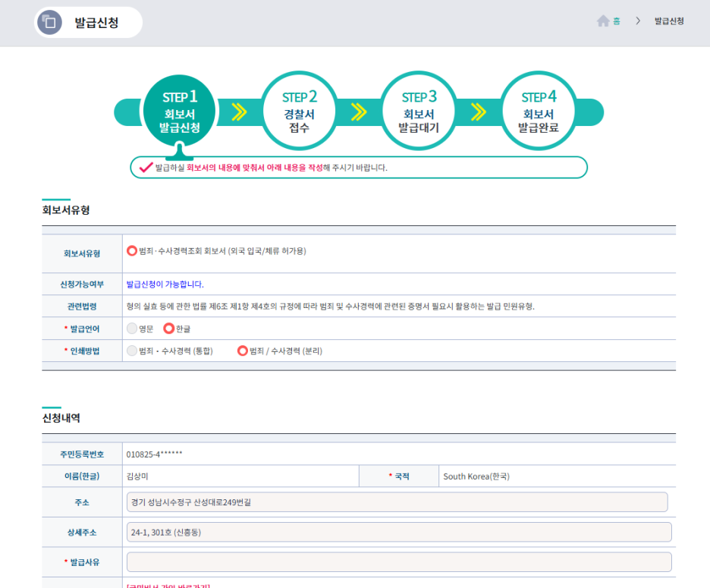Image resolution: width=710 pixels, height=588 pixels.
Task: Focus the empty 발급사유 input field
Action: (x=399, y=561)
